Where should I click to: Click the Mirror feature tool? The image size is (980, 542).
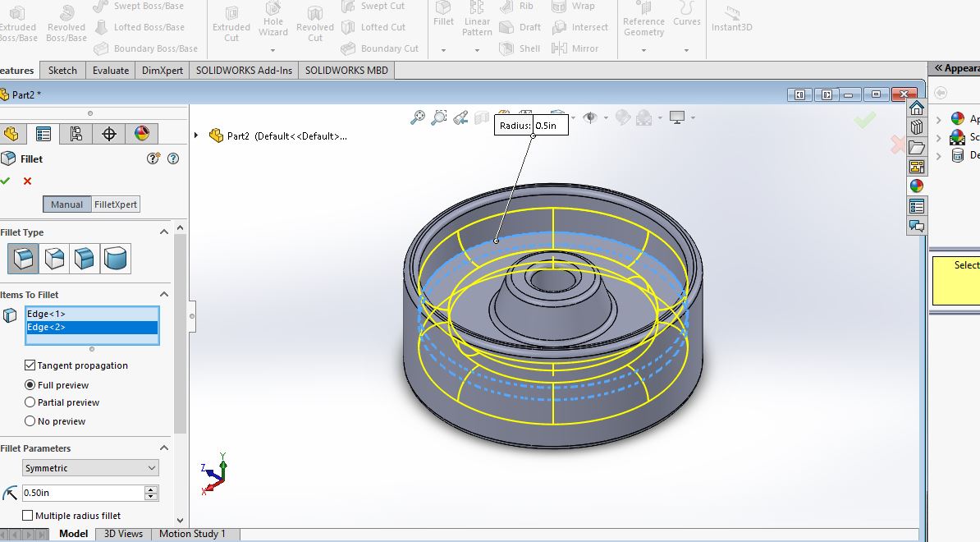(x=575, y=48)
